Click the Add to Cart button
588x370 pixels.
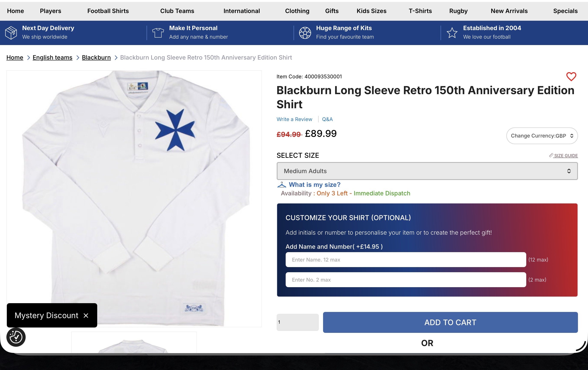pyautogui.click(x=450, y=322)
